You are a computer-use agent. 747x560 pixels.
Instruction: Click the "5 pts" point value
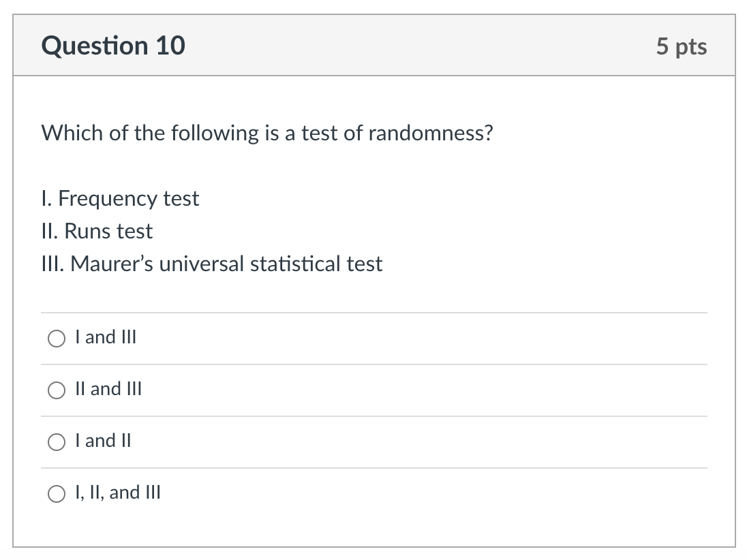682,46
